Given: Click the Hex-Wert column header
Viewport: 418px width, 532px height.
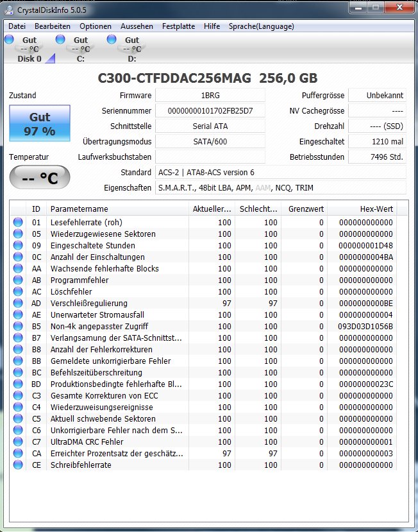Looking at the screenshot, I should coord(362,209).
